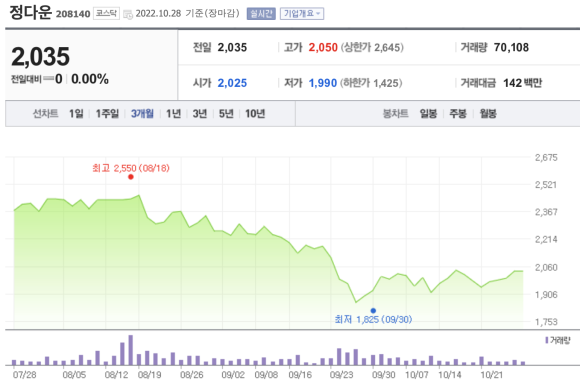Click the date text 2022.10.28 기준(장마감)
580x392 pixels.
(188, 14)
